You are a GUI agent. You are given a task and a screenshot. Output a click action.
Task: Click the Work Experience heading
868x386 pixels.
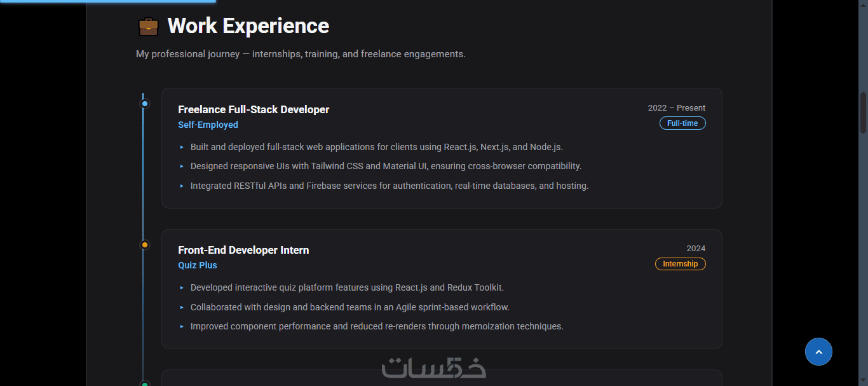[x=248, y=26]
